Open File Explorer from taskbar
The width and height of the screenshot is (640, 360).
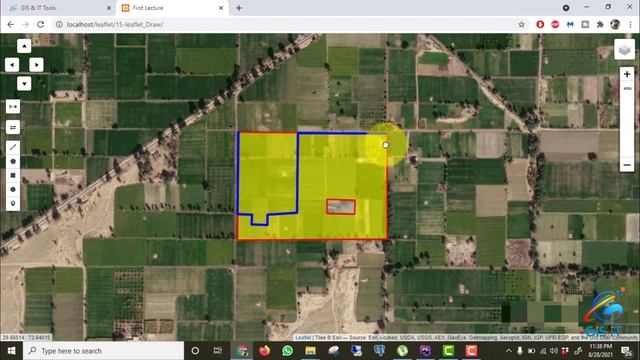click(311, 351)
